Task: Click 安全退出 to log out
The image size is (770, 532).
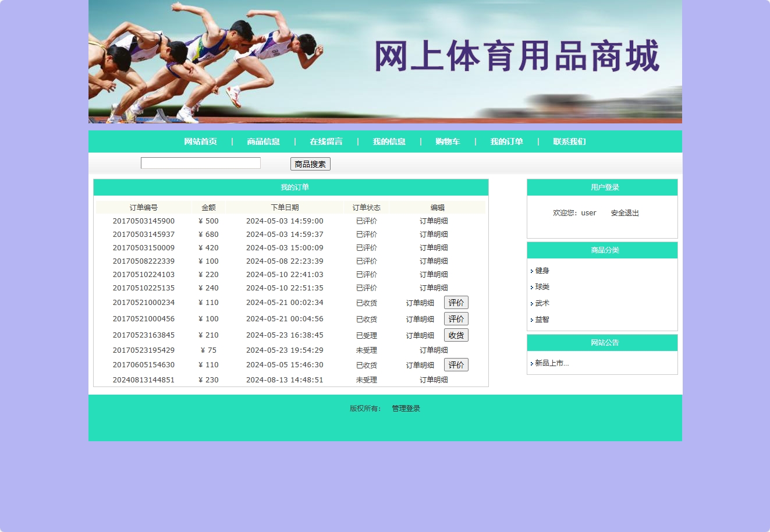Action: coord(624,212)
